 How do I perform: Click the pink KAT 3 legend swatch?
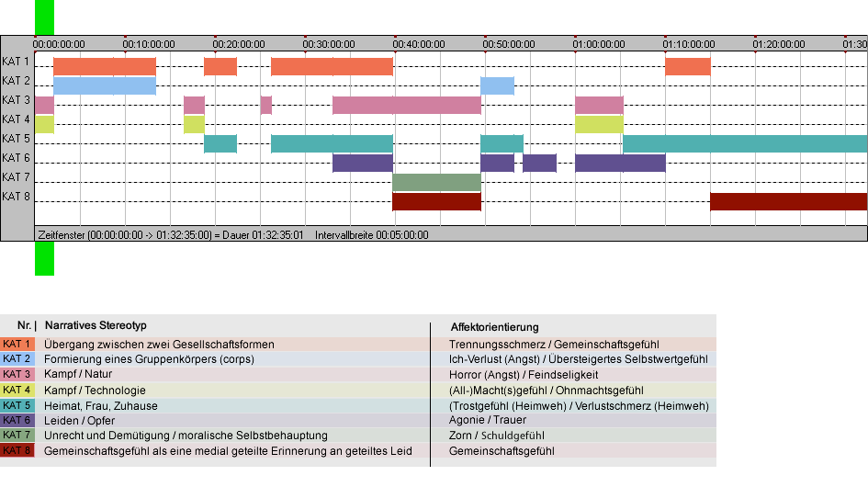coord(17,375)
